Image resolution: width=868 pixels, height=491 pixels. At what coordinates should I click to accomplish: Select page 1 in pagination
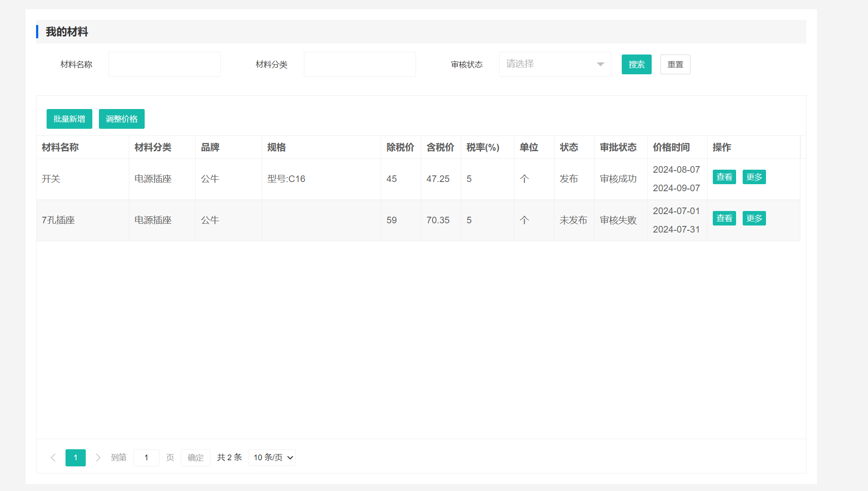point(76,458)
